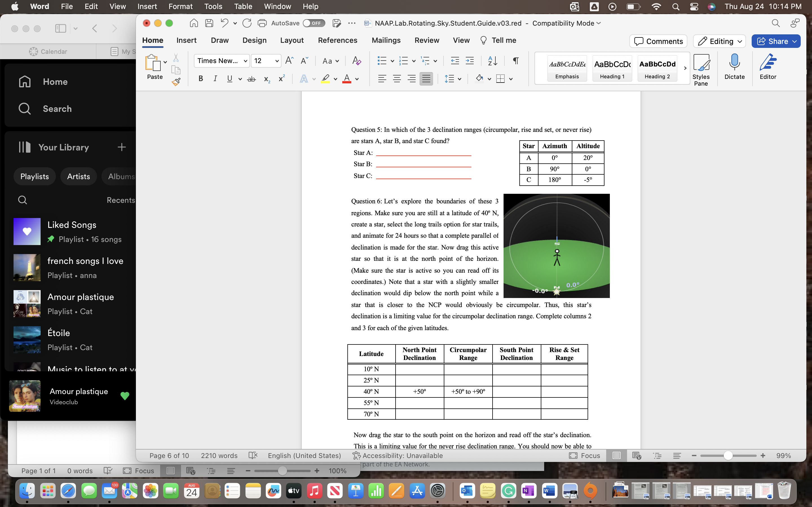Screen dimensions: 812x507
Task: Click the Comments button
Action: tap(658, 41)
